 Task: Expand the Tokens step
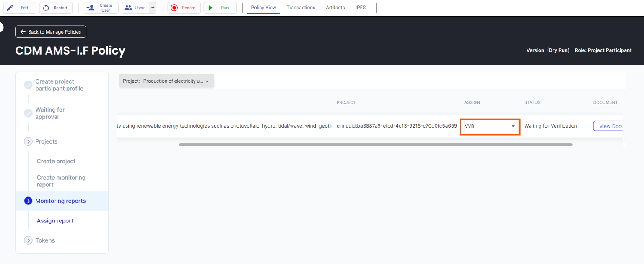(28, 240)
